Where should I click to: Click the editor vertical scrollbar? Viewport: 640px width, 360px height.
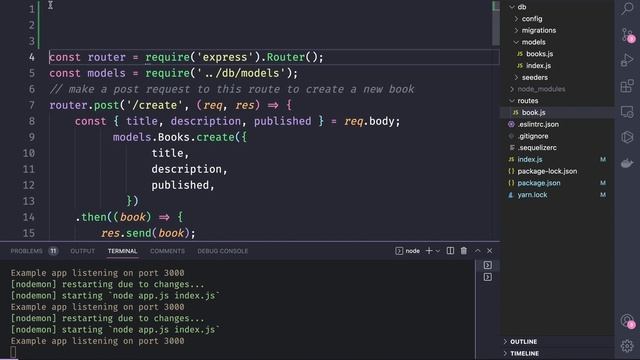pos(496,23)
